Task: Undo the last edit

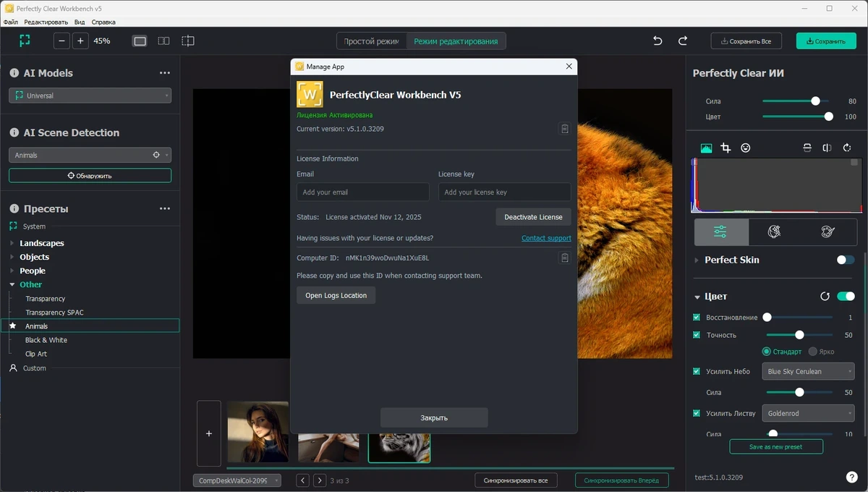Action: (x=658, y=41)
